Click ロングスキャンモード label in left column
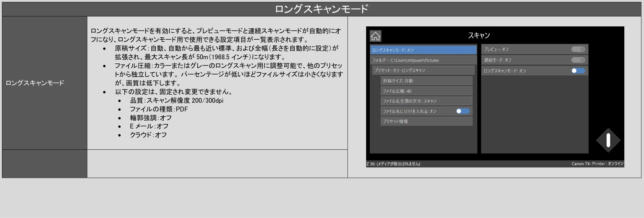 tap(35, 83)
